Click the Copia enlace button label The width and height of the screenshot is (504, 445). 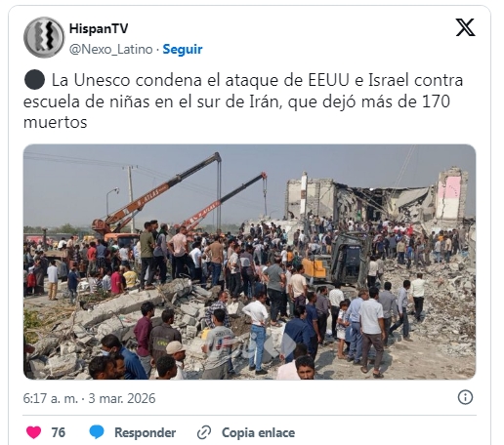(x=258, y=432)
